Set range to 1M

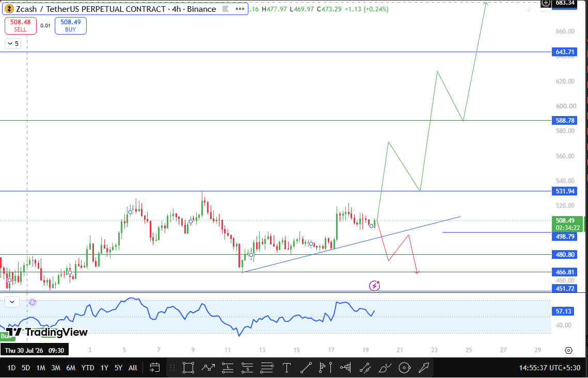(40, 368)
